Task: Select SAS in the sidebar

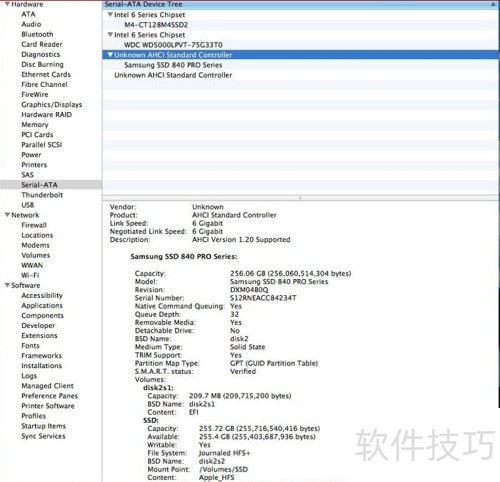Action: point(27,174)
